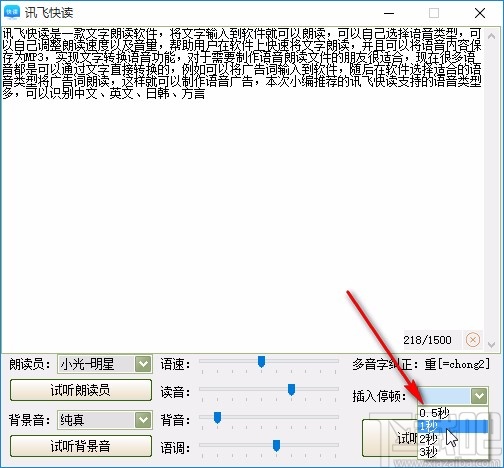Minimize the 讯飞快读 window
The width and height of the screenshot is (504, 468).
tap(389, 13)
